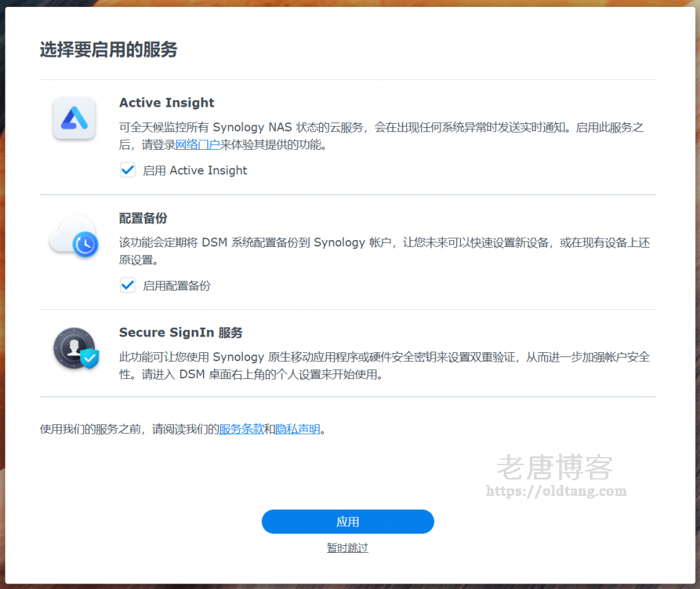Click the cloud with clock backup icon
Viewport: 700px width, 589px height.
74,235
